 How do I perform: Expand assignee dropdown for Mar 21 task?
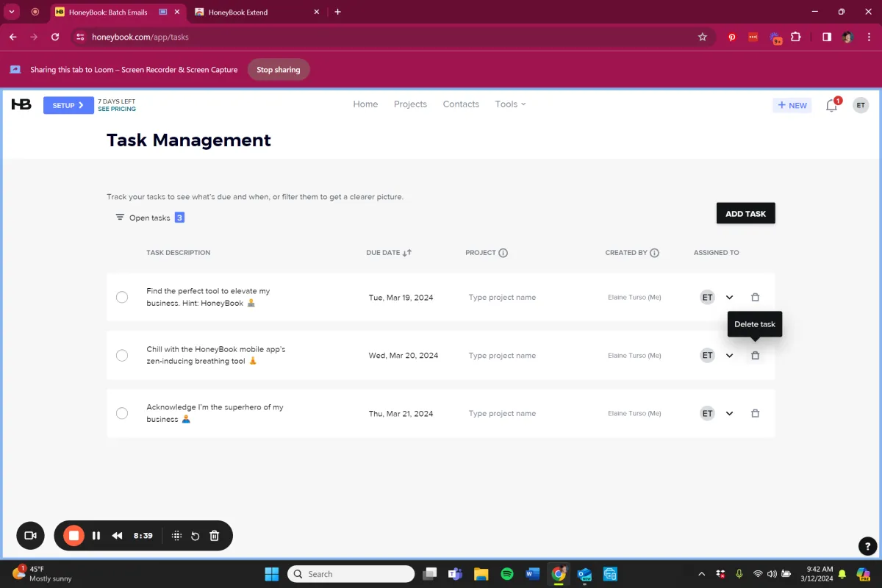[x=730, y=413]
